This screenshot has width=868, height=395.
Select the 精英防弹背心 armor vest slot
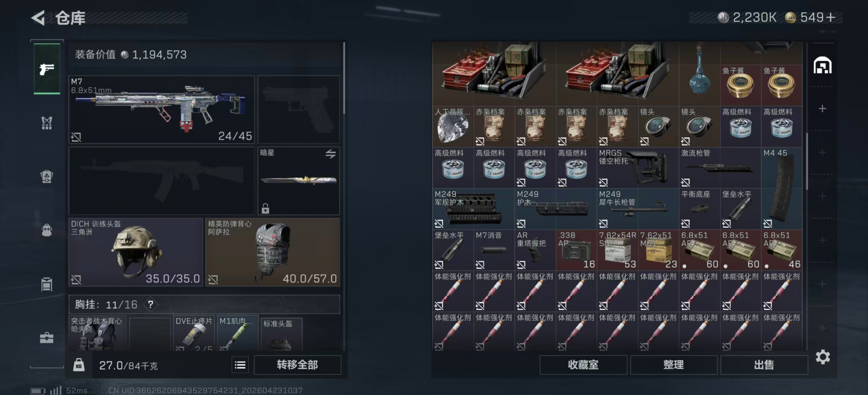click(x=272, y=252)
